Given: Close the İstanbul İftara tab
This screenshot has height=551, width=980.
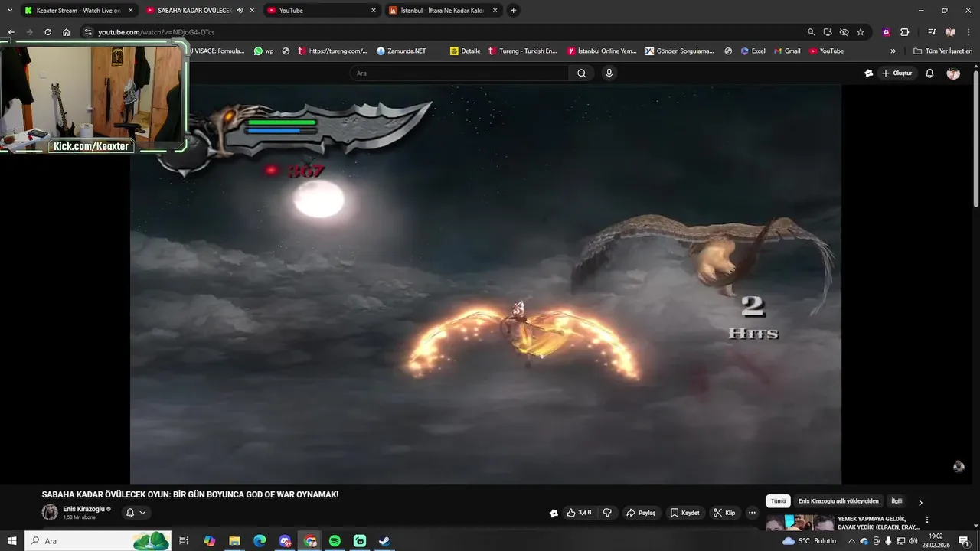Looking at the screenshot, I should [x=495, y=11].
